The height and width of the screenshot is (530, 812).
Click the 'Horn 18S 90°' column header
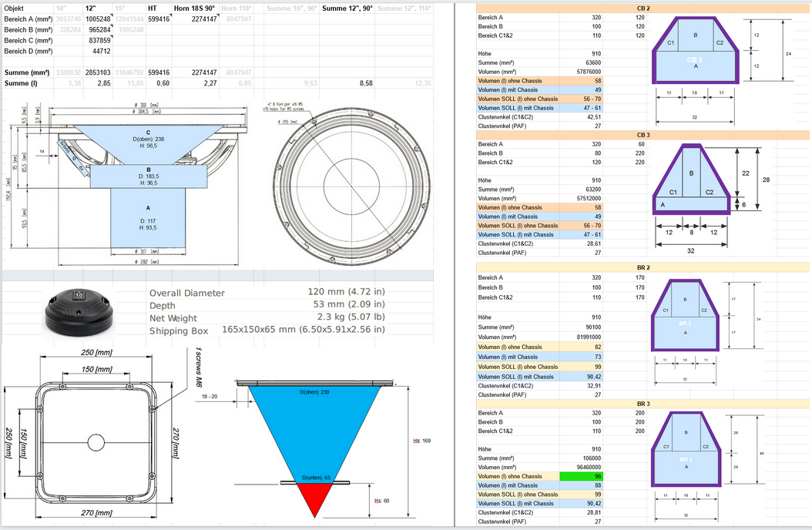click(193, 8)
